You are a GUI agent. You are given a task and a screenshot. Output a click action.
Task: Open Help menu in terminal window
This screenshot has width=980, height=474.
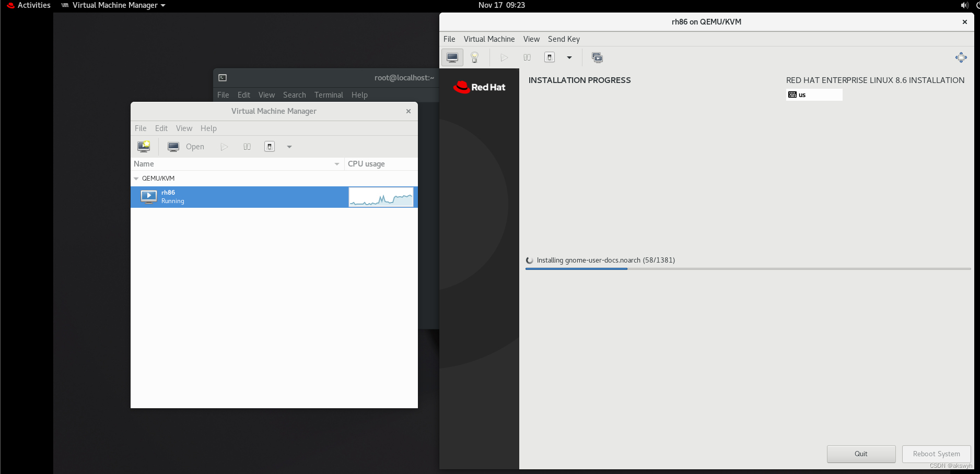(x=359, y=95)
